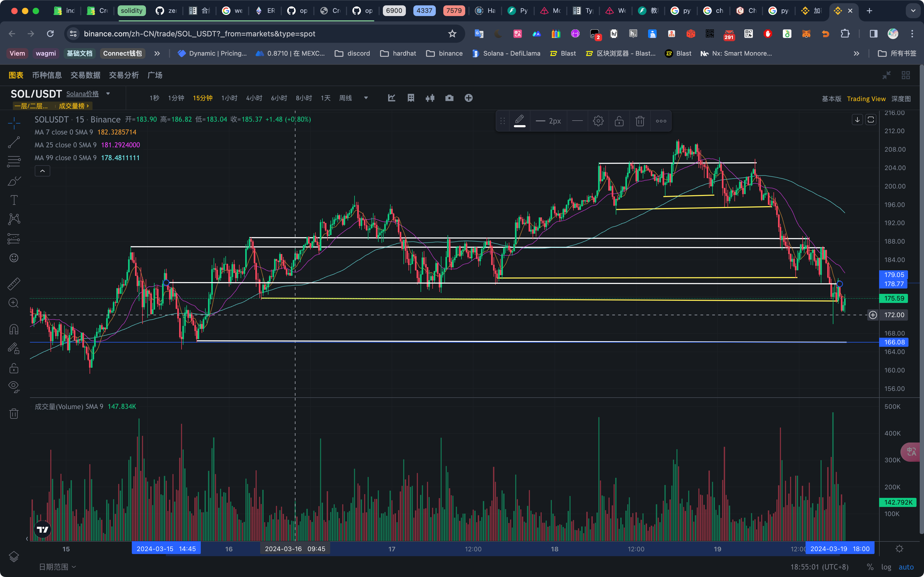This screenshot has height=577, width=924.
Task: Select the 1天 interval
Action: 325,98
